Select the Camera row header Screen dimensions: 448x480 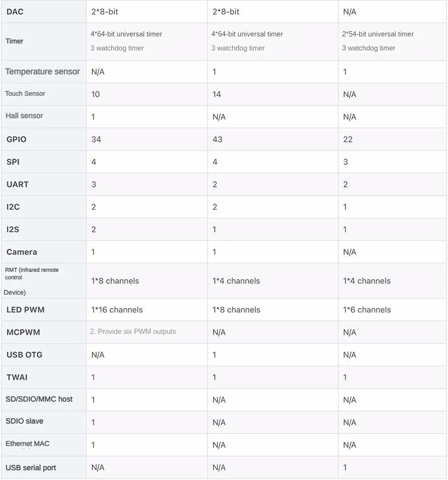click(x=44, y=252)
